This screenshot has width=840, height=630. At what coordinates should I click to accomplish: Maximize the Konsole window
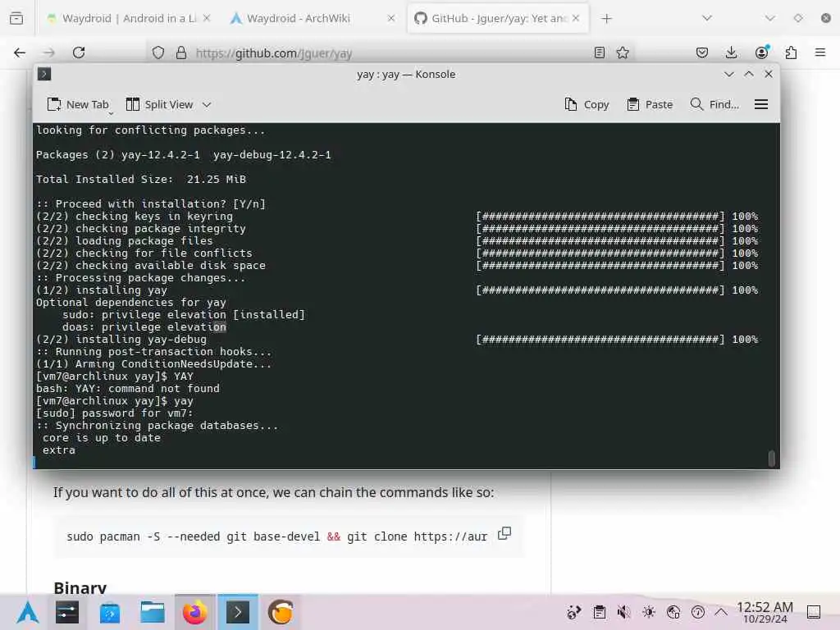pos(749,74)
